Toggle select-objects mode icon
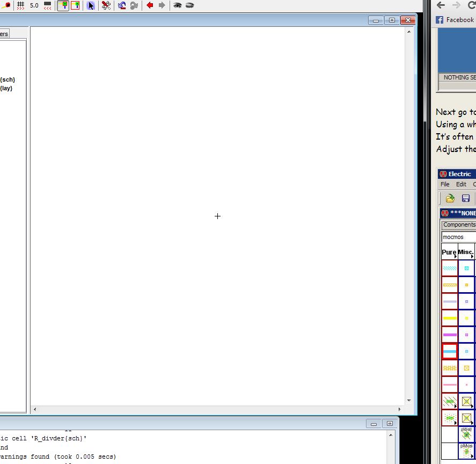The image size is (476, 464). click(63, 5)
